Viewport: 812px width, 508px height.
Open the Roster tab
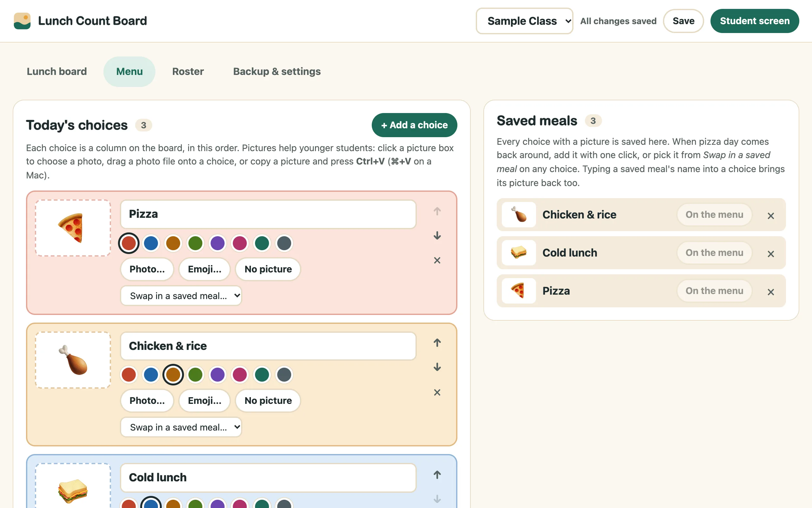coord(188,71)
